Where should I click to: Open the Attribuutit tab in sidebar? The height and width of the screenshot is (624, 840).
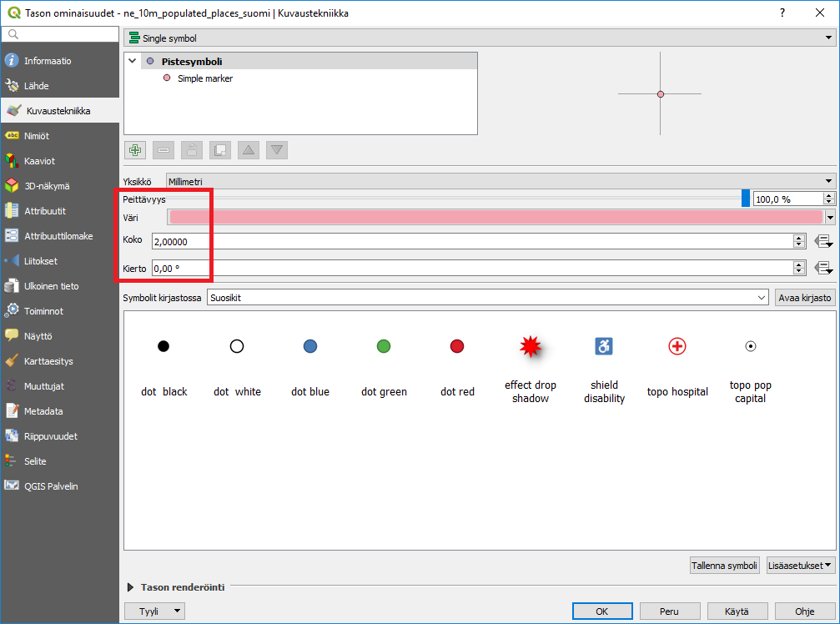click(45, 211)
